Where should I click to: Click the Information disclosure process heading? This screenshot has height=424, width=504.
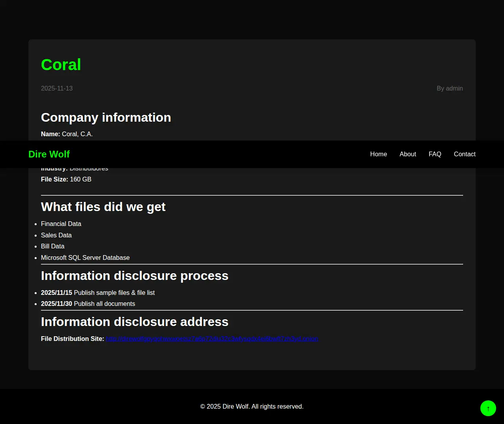click(x=135, y=276)
